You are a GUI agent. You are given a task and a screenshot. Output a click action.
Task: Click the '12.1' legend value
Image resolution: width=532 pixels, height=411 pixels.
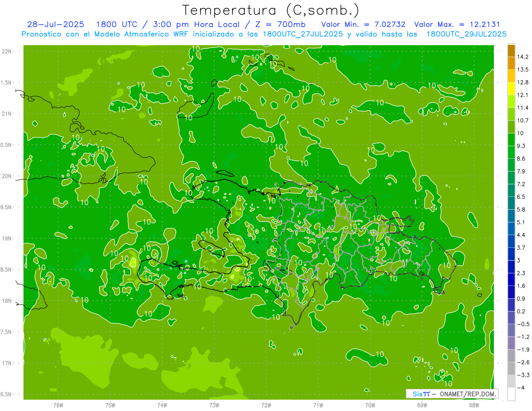point(522,95)
